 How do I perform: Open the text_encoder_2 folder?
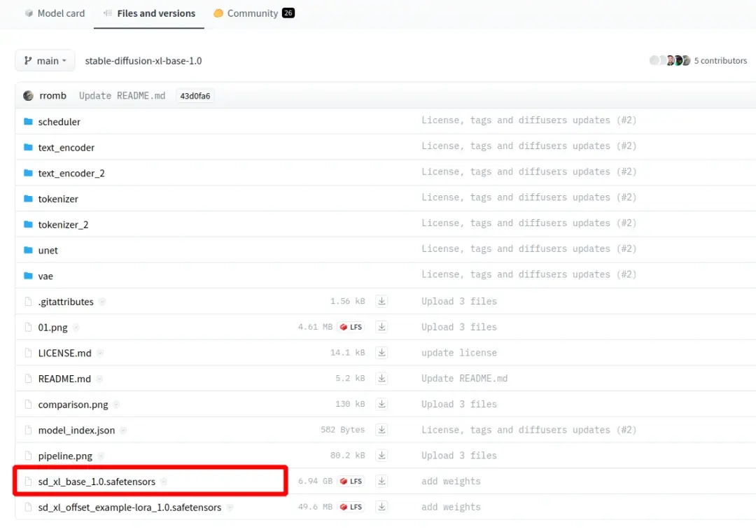coord(71,173)
